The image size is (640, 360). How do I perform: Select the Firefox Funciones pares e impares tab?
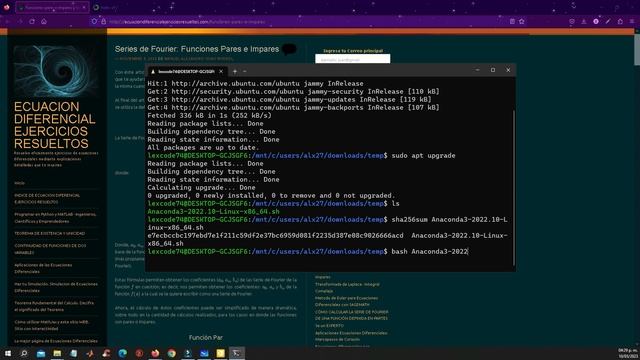pyautogui.click(x=52, y=7)
